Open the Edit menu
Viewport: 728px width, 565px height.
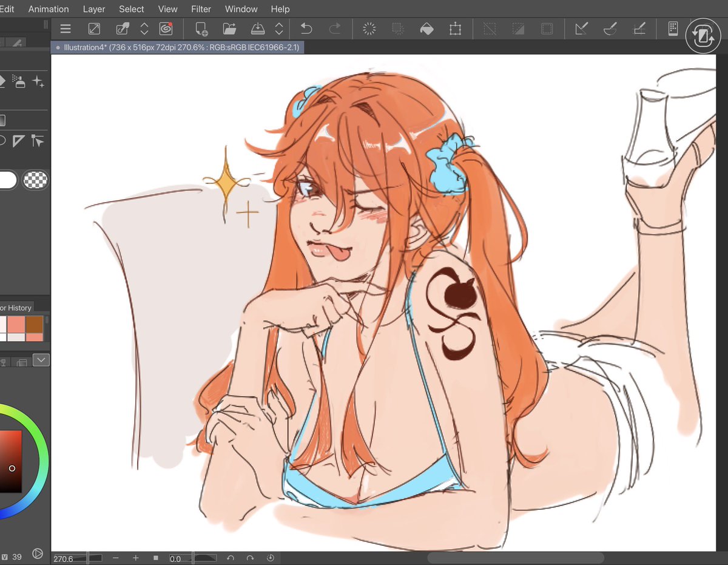[x=7, y=9]
